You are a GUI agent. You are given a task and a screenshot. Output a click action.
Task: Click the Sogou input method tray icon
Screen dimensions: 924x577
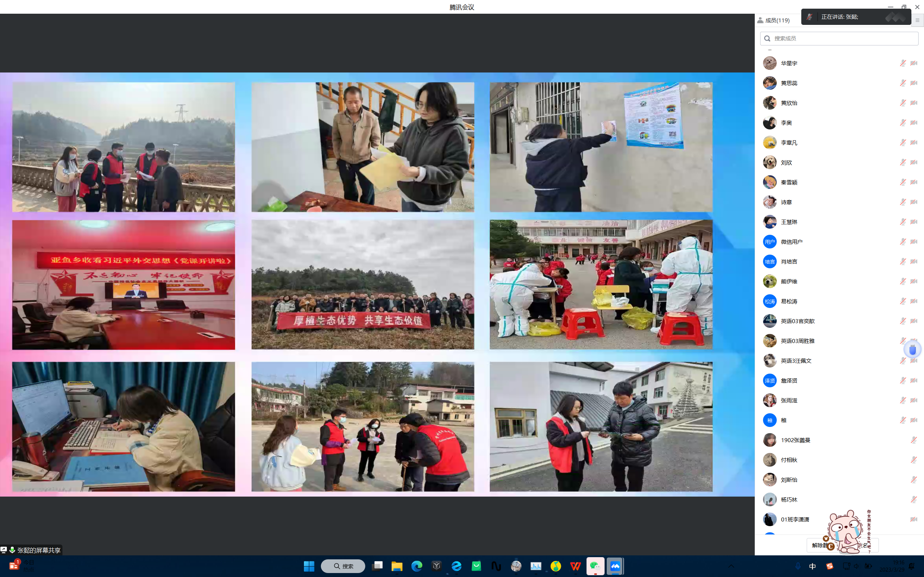(829, 566)
